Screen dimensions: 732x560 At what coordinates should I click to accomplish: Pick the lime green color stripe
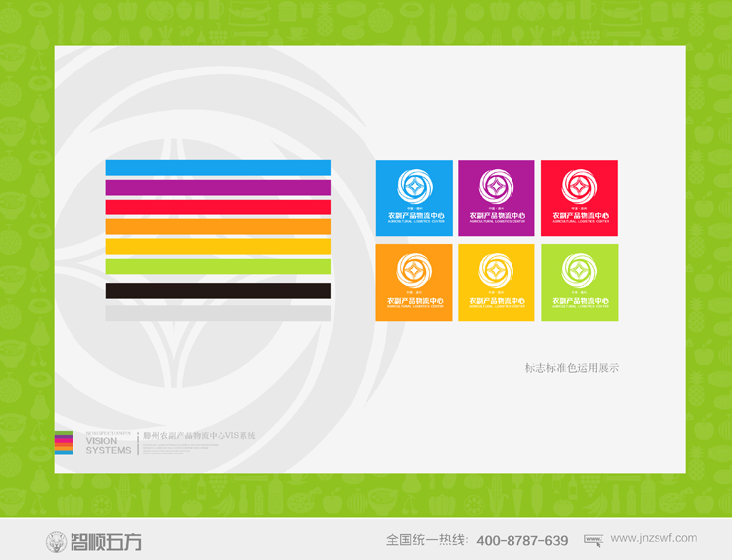coord(219,266)
